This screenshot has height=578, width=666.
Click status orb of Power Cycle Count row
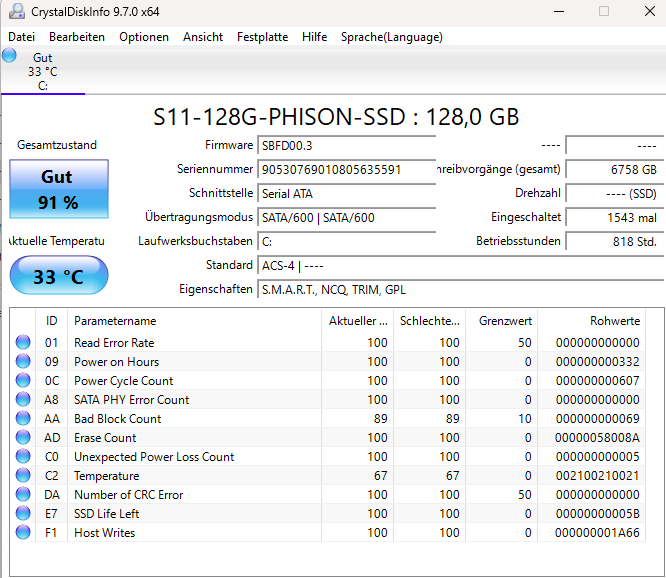pyautogui.click(x=23, y=381)
